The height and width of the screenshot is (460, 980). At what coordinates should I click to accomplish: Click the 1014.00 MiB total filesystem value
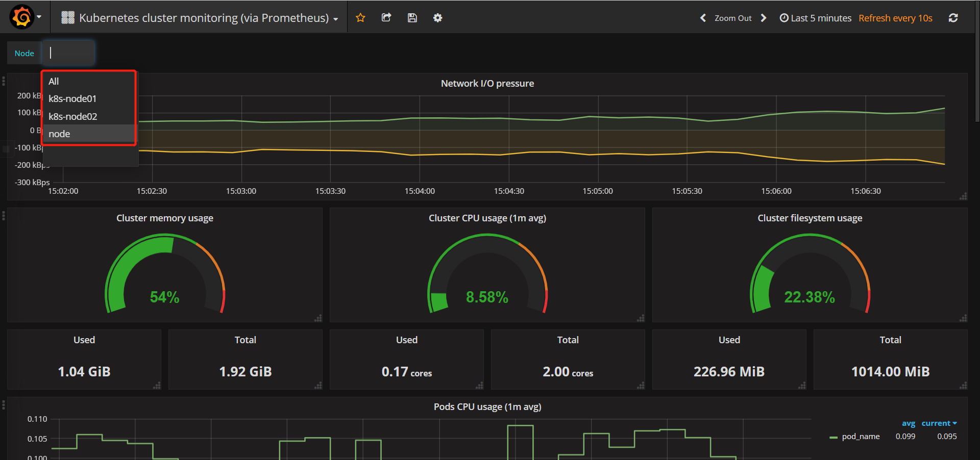(x=891, y=371)
